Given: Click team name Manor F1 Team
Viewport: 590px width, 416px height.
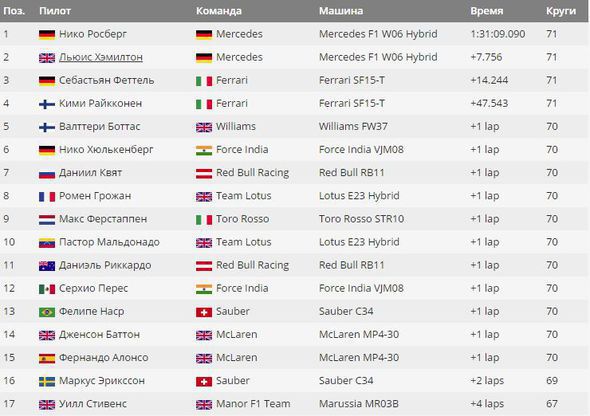Looking at the screenshot, I should (253, 404).
